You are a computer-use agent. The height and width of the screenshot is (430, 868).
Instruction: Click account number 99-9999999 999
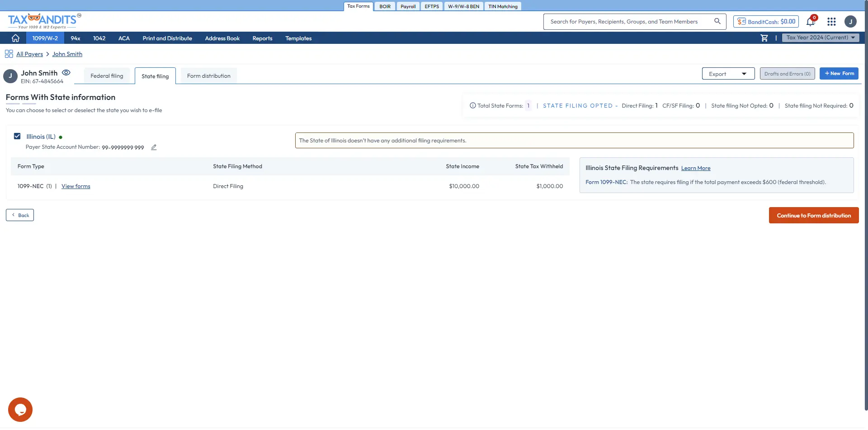pyautogui.click(x=123, y=147)
